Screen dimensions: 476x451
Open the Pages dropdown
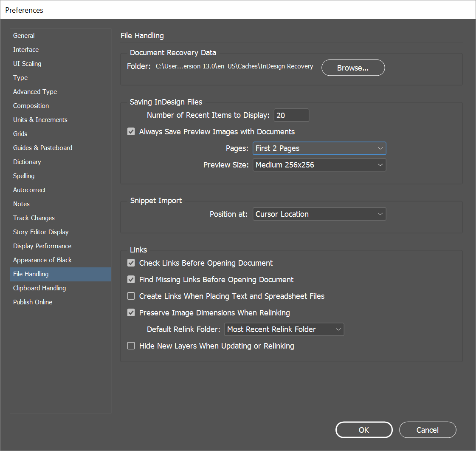pyautogui.click(x=319, y=148)
